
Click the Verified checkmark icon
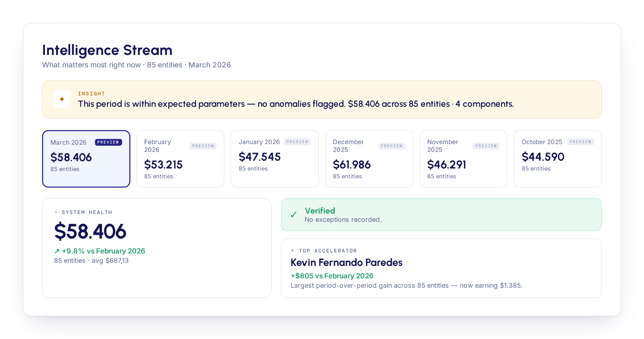pyautogui.click(x=293, y=214)
